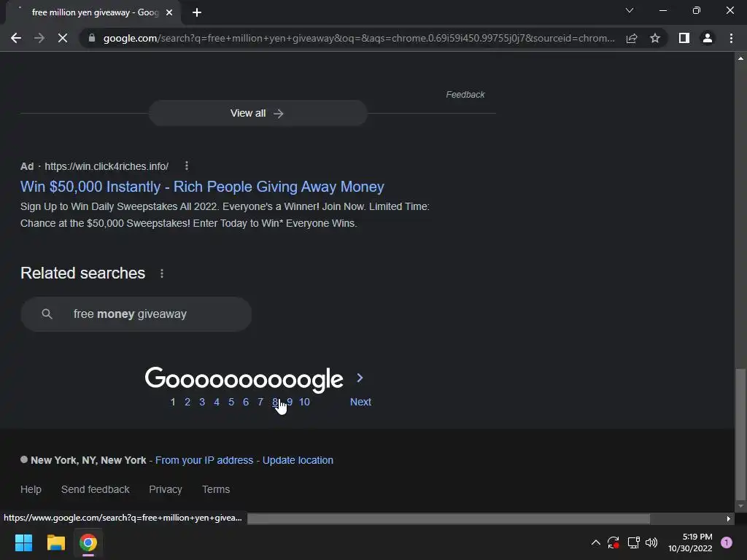Go to results page 9

pyautogui.click(x=290, y=402)
